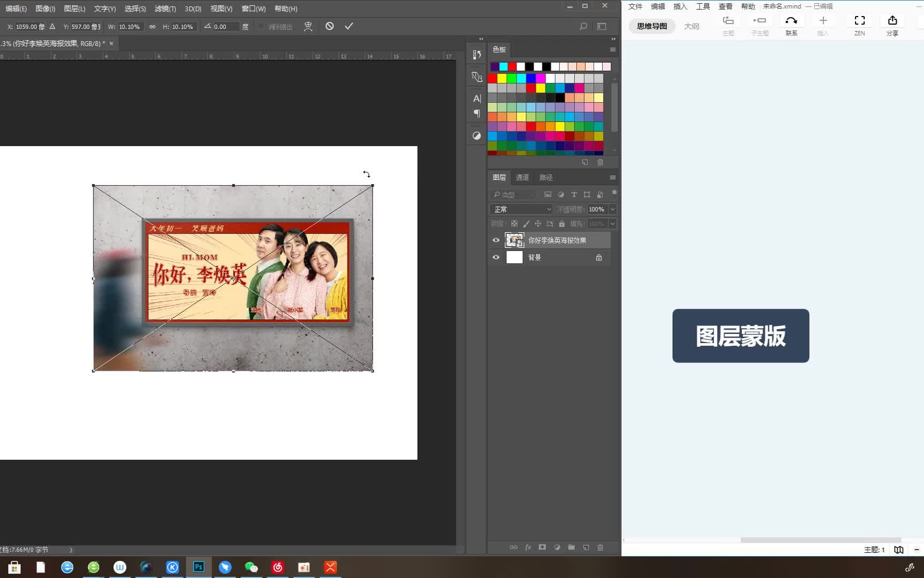The width and height of the screenshot is (924, 578).
Task: Toggle the width-height link chain icon
Action: [x=152, y=27]
